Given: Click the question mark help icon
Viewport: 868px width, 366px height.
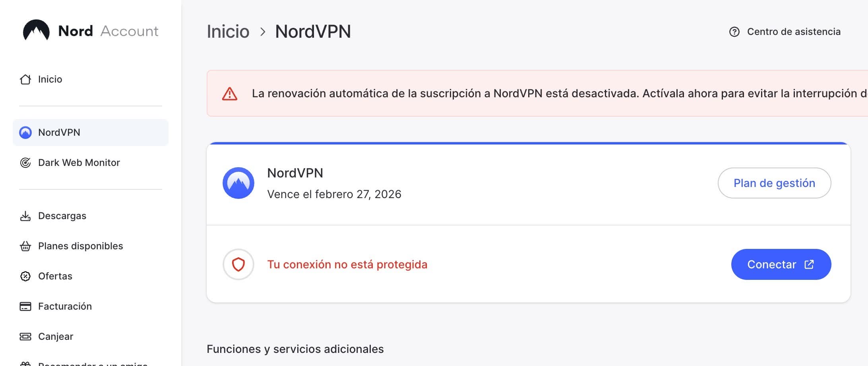Looking at the screenshot, I should pos(734,32).
